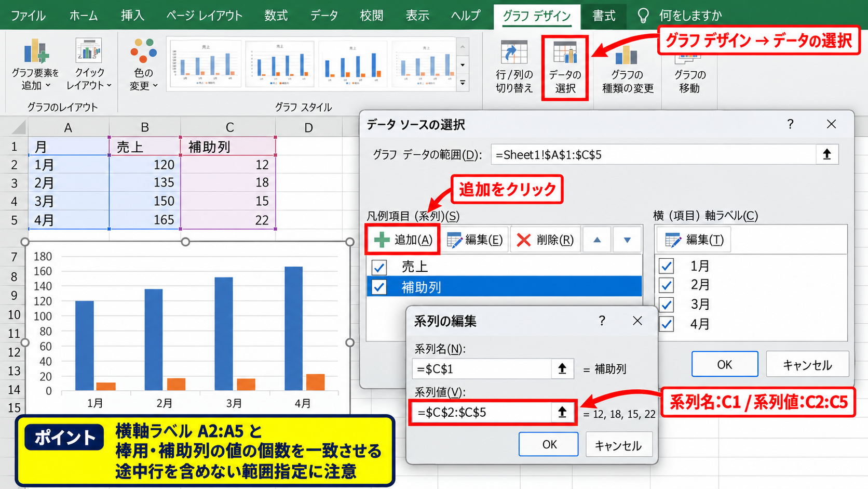Switch to the ヘルプ tab
Image resolution: width=868 pixels, height=489 pixels.
[x=465, y=16]
